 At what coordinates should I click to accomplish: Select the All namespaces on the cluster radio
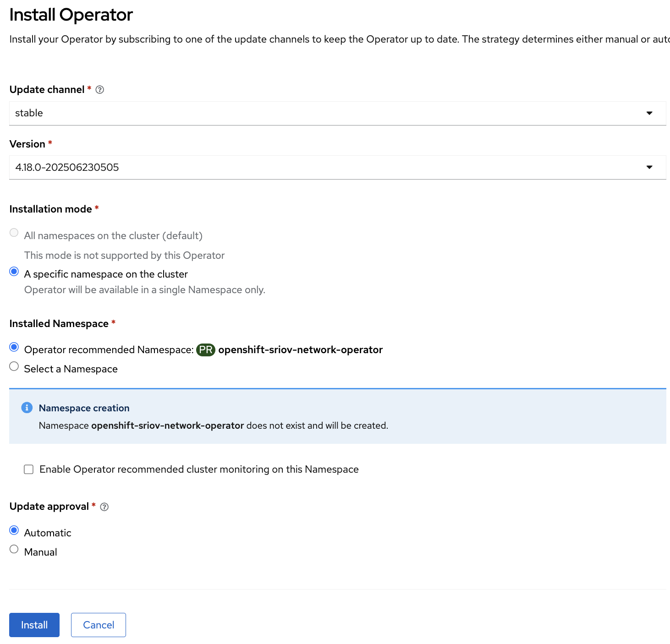point(14,233)
